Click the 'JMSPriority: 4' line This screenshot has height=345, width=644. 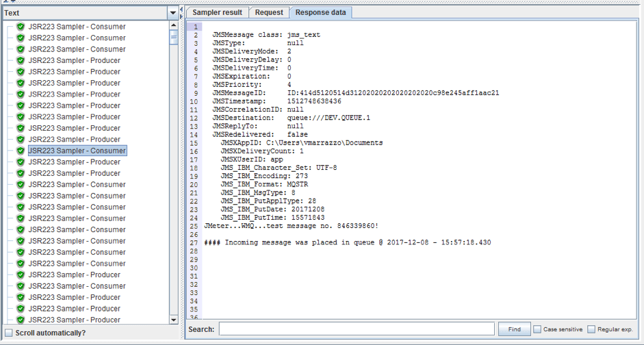click(x=252, y=85)
